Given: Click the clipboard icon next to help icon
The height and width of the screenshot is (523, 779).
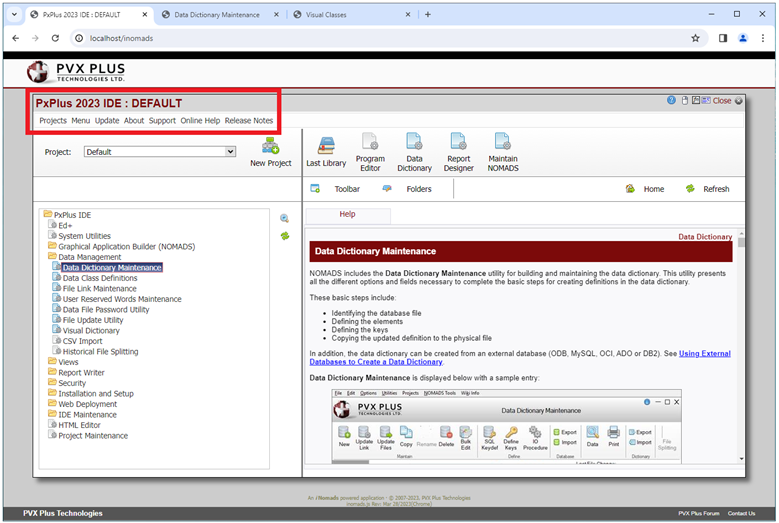Looking at the screenshot, I should [x=685, y=100].
